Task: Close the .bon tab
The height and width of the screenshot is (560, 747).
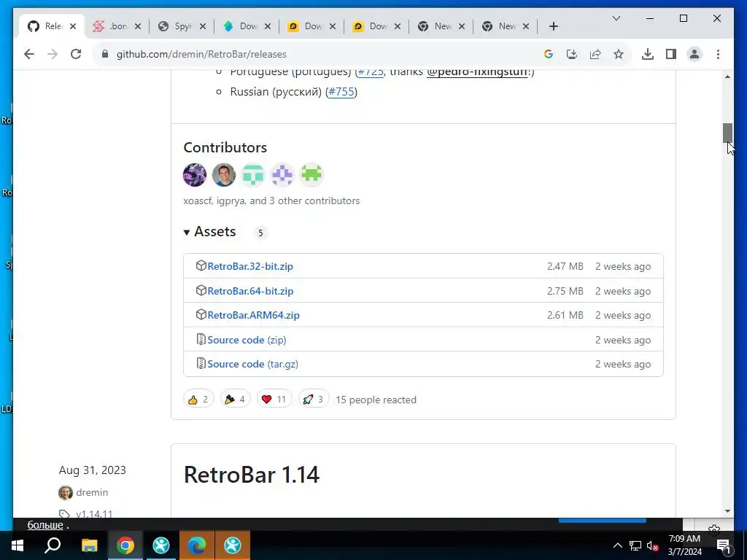Action: pos(138,27)
